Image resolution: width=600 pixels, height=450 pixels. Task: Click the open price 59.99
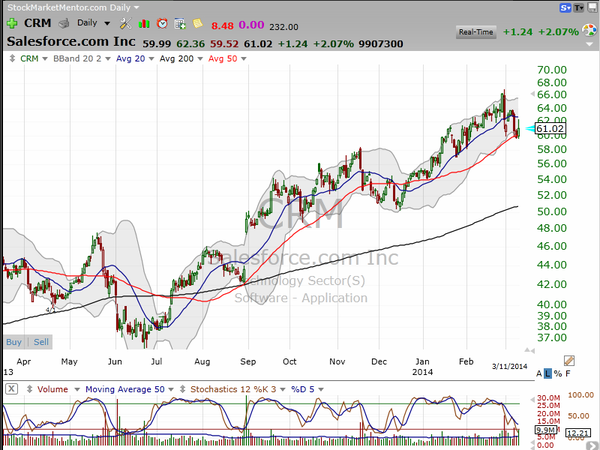point(157,44)
